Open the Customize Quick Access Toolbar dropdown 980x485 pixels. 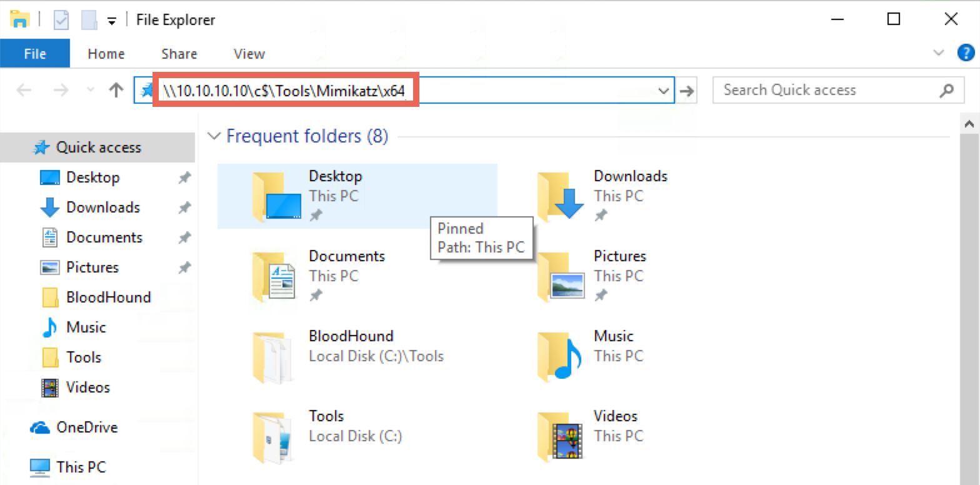coord(112,21)
